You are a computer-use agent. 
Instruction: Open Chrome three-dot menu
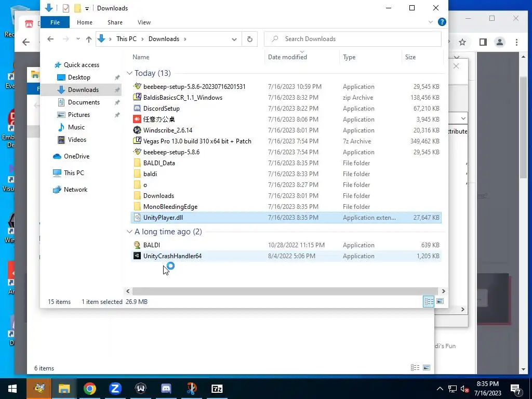516,42
